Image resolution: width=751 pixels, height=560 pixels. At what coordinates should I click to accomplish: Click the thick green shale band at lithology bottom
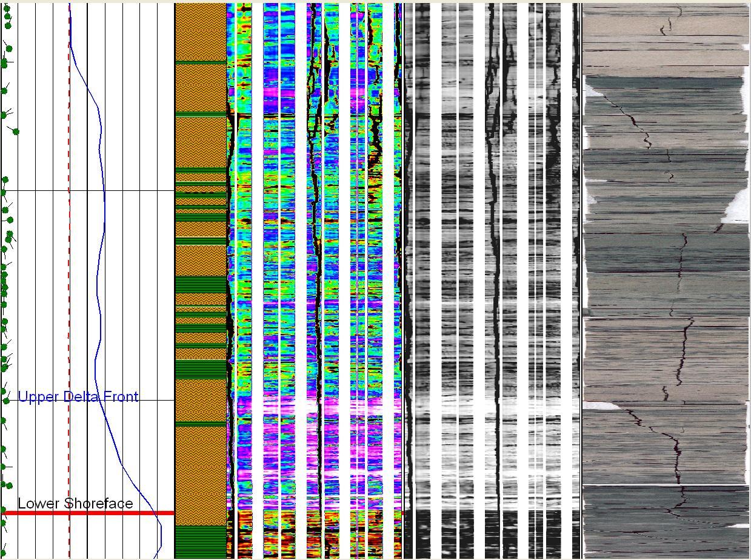pos(200,541)
